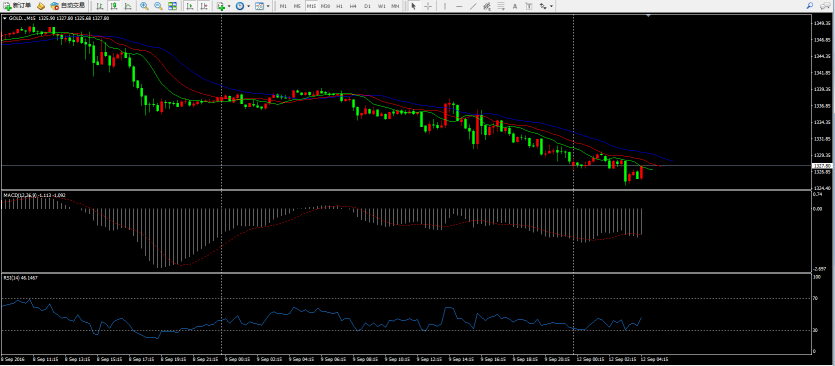Select the MN timeframe
835x366 pixels.
395,6
